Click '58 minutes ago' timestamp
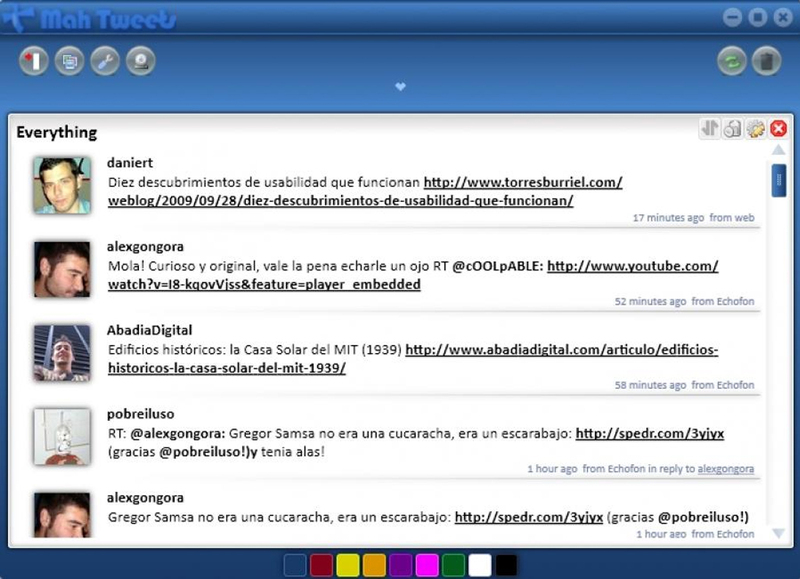Viewport: 800px width, 579px height. point(650,385)
